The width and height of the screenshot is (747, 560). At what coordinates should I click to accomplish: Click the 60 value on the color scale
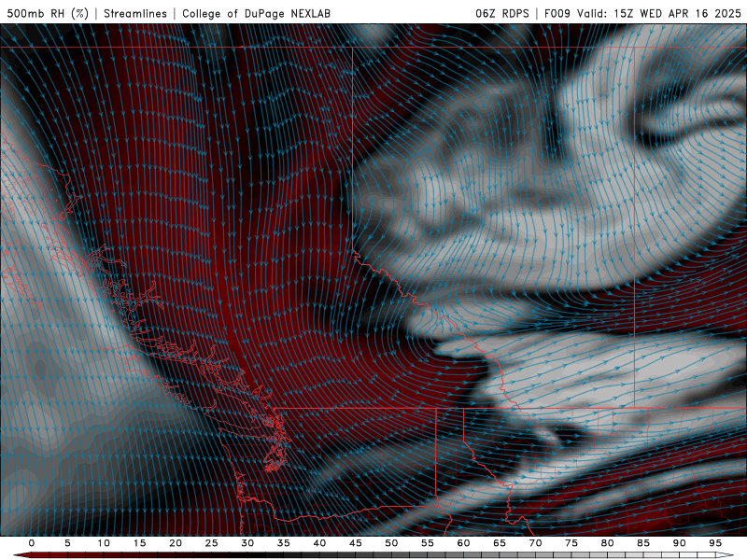click(463, 543)
